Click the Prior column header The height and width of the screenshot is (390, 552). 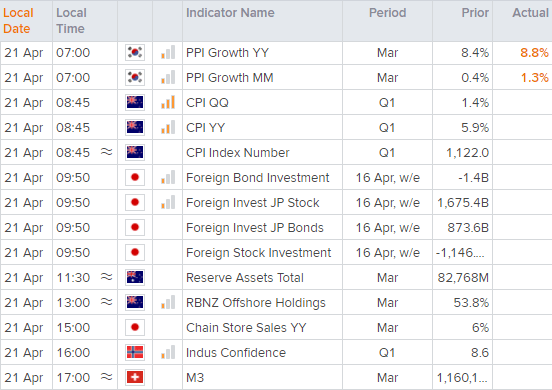[475, 13]
